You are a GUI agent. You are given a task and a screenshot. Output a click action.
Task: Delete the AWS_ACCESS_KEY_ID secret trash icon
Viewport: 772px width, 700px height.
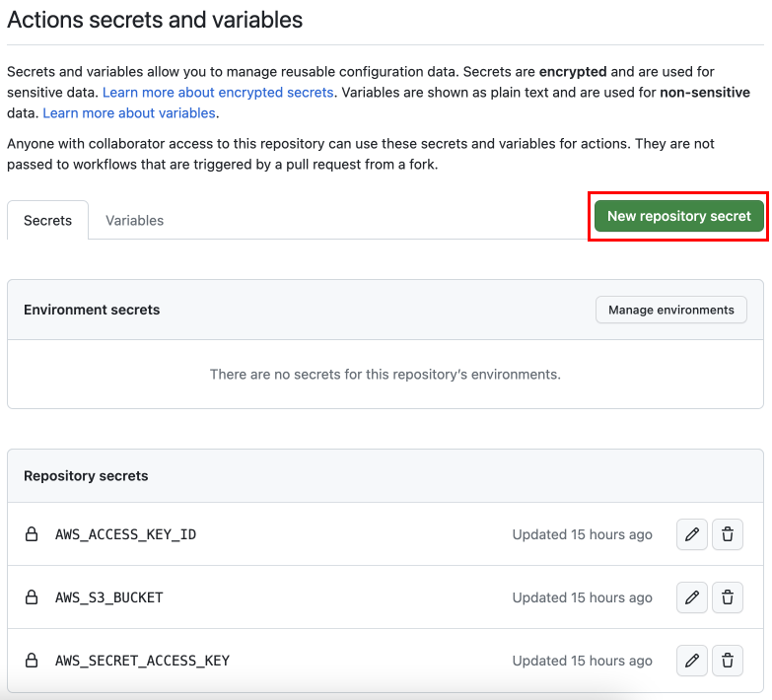pos(728,534)
